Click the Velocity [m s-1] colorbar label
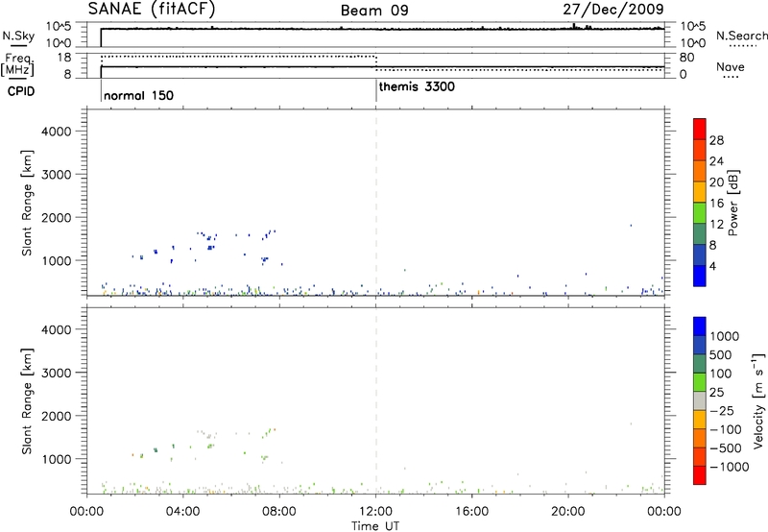 click(758, 400)
